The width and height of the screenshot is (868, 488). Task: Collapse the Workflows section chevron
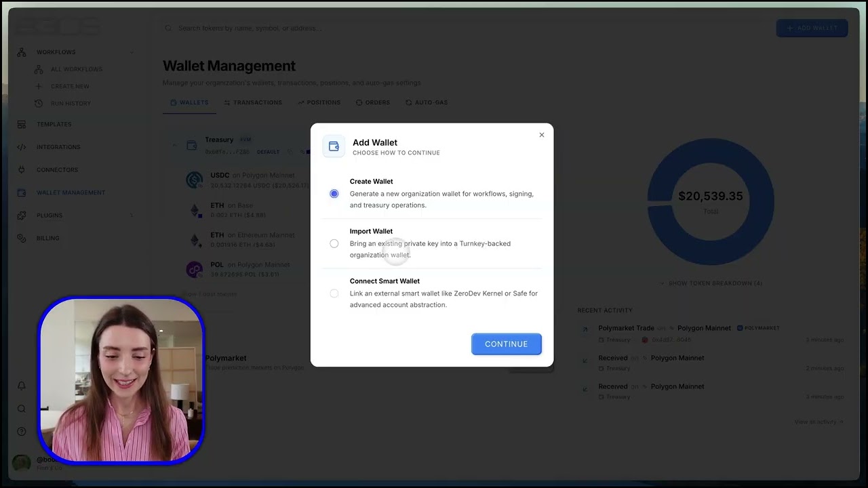(x=132, y=52)
